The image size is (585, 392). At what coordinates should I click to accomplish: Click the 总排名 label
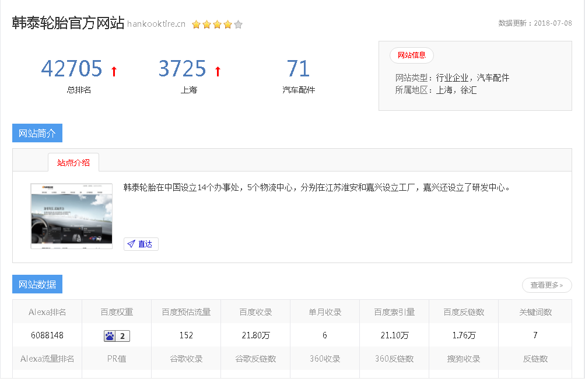pyautogui.click(x=79, y=90)
